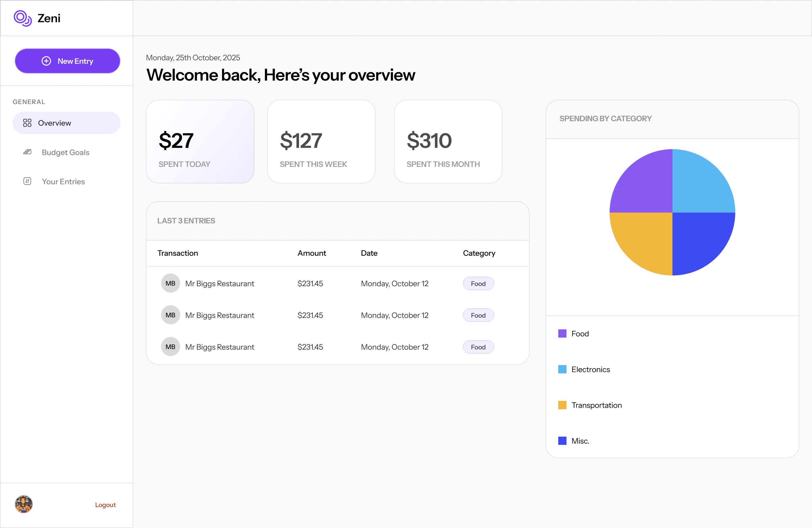The image size is (812, 528).
Task: Click the Zeni logo icon
Action: (x=23, y=18)
